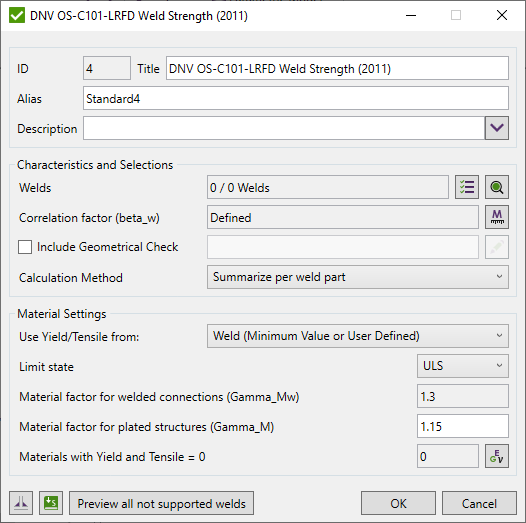Click the 'Correlation factor (beta_w)' label
Image resolution: width=526 pixels, height=523 pixels.
pyautogui.click(x=89, y=218)
